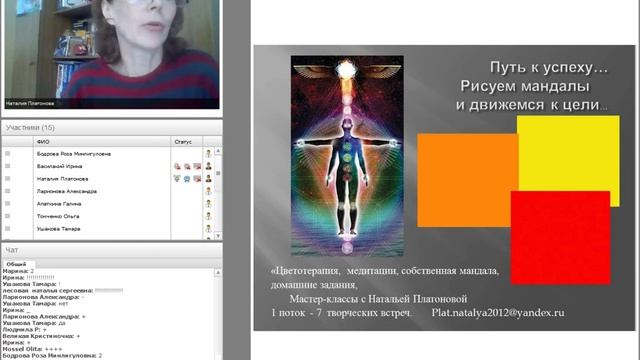
Task: Click email Plat.natalya2012@yandex.ru on slide
Action: pyautogui.click(x=498, y=313)
